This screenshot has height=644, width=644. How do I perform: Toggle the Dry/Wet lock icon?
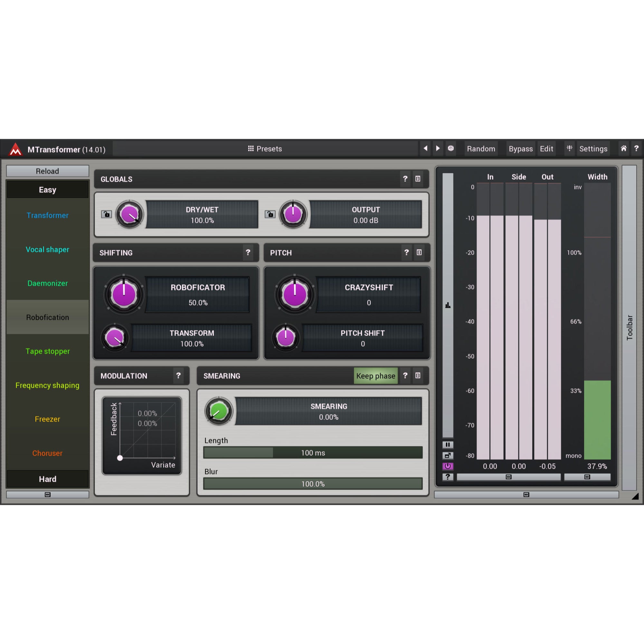[x=106, y=214]
